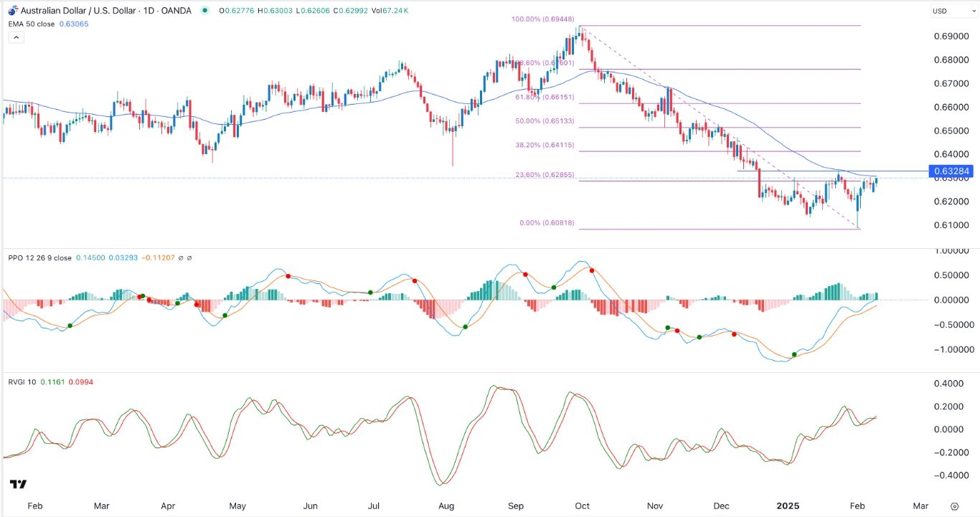This screenshot has height=517, width=980.
Task: Click the 2025 label on time axis
Action: point(788,505)
